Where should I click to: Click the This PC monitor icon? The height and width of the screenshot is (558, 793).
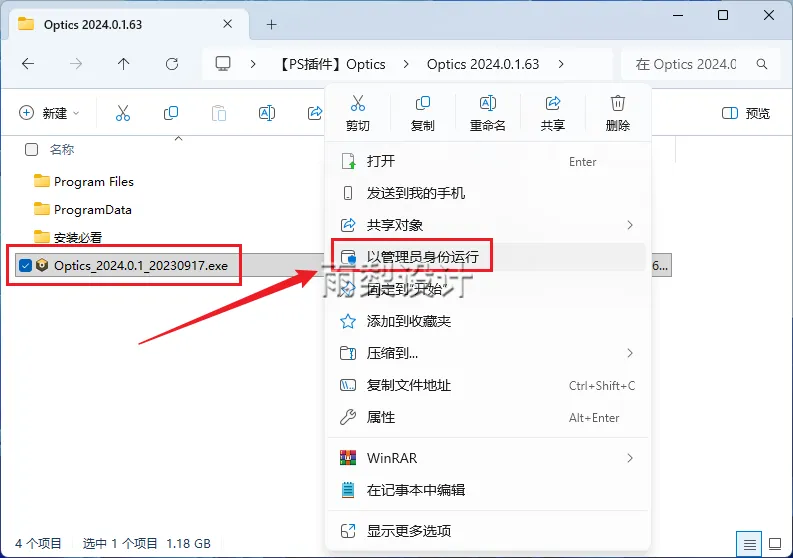click(x=223, y=64)
